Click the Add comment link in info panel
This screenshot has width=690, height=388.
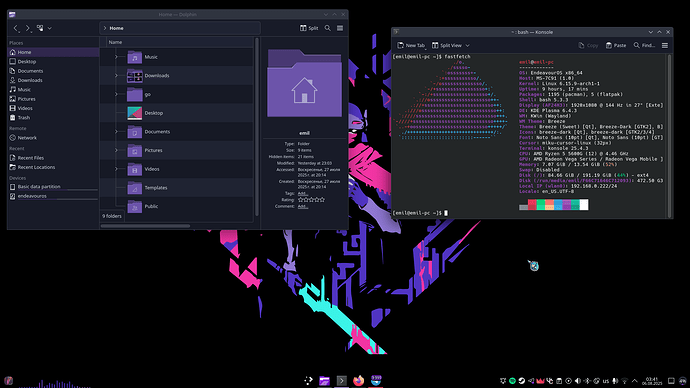pos(302,206)
